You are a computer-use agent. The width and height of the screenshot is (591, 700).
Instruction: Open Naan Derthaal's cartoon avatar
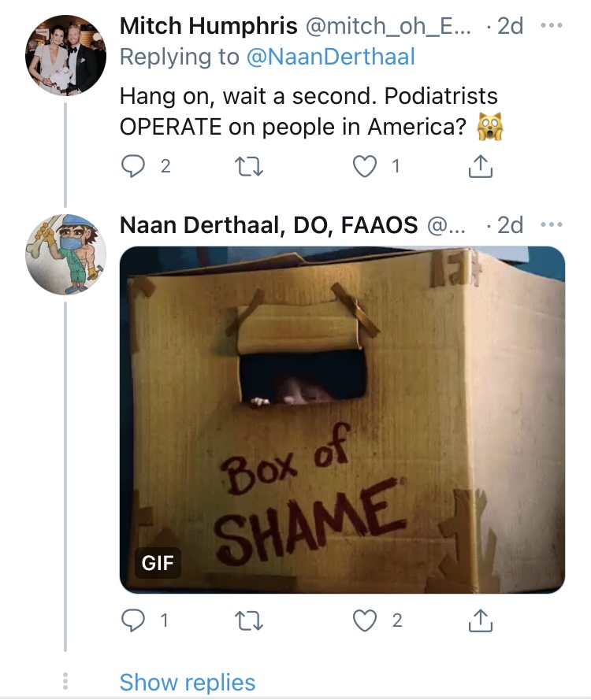point(65,254)
